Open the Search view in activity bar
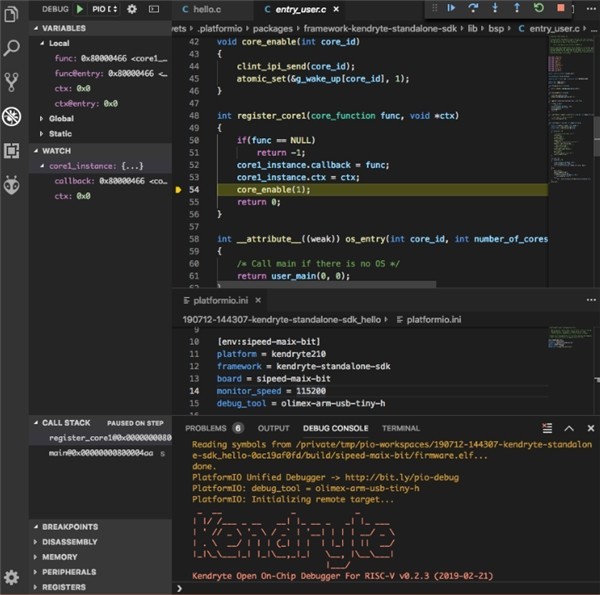 pyautogui.click(x=12, y=47)
